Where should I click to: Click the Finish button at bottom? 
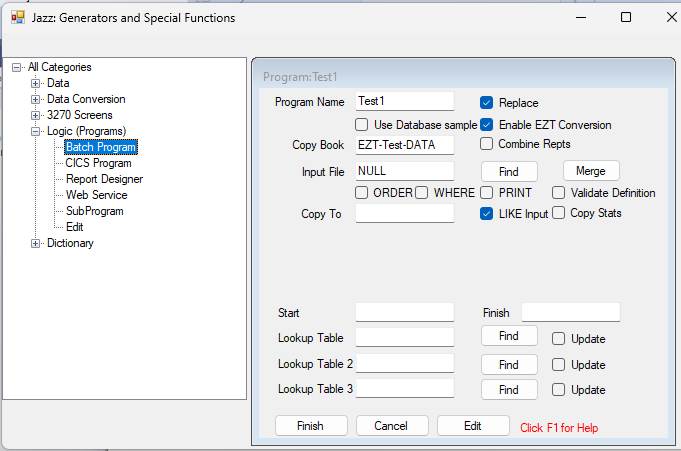click(x=311, y=426)
